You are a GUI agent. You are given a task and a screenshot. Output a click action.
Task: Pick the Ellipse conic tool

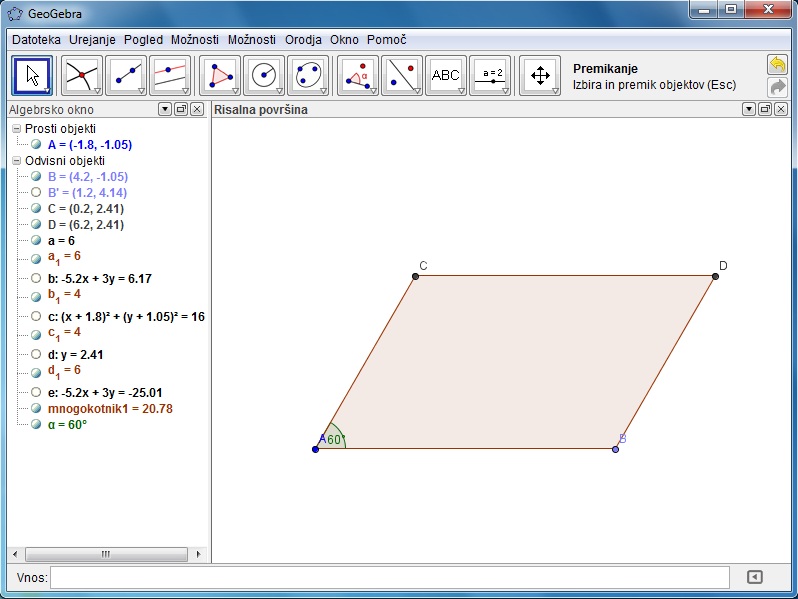coord(308,75)
